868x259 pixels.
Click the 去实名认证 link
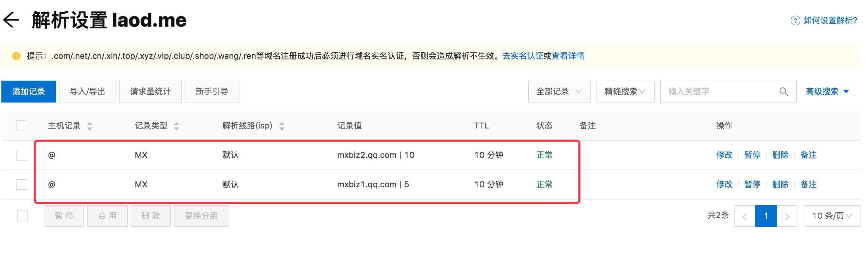[523, 56]
